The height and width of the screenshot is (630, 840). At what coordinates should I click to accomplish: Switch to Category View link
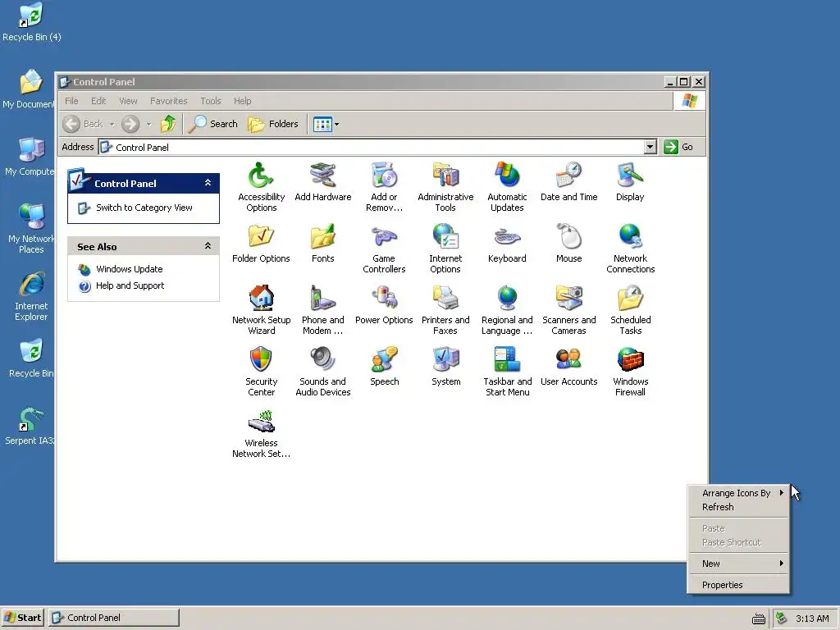coord(144,208)
